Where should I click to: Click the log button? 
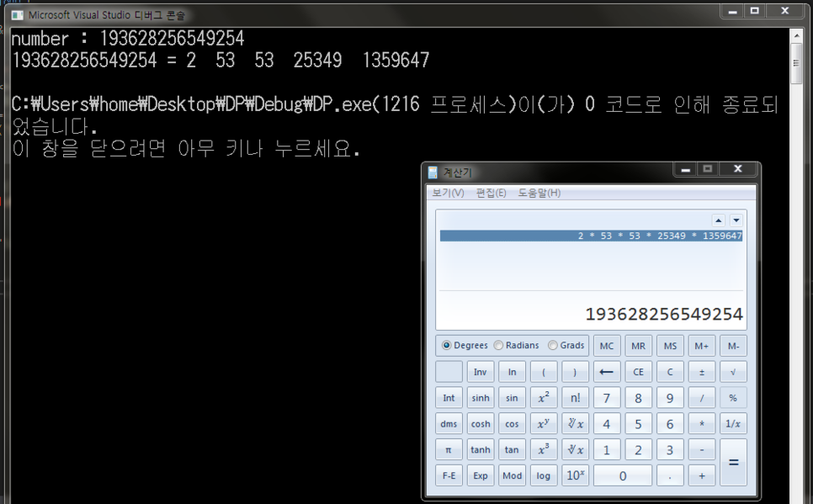pyautogui.click(x=544, y=475)
